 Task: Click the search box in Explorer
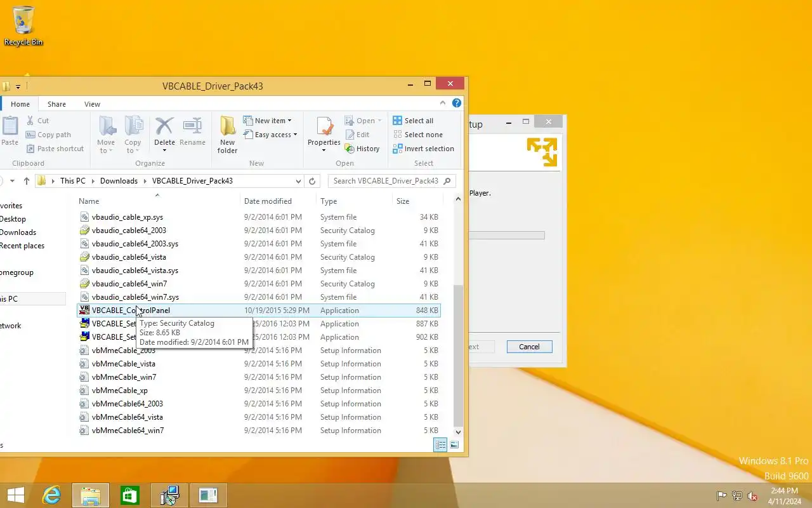(x=392, y=181)
